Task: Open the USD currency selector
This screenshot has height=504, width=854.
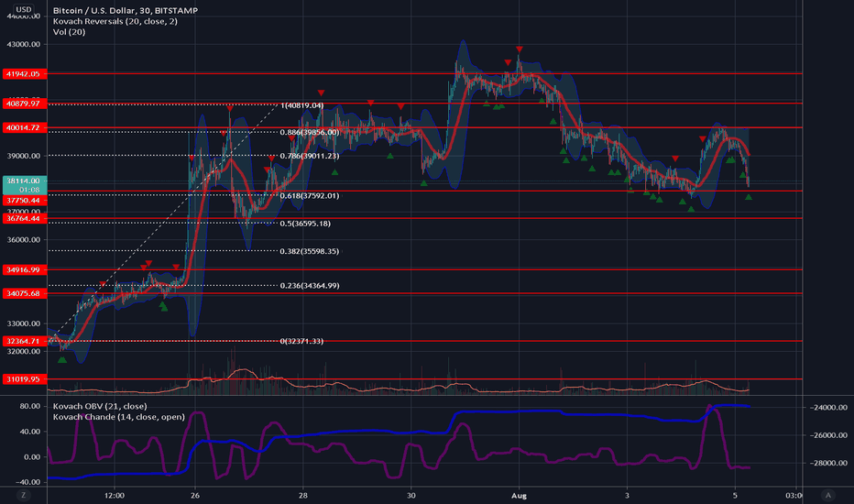Action: 24,9
